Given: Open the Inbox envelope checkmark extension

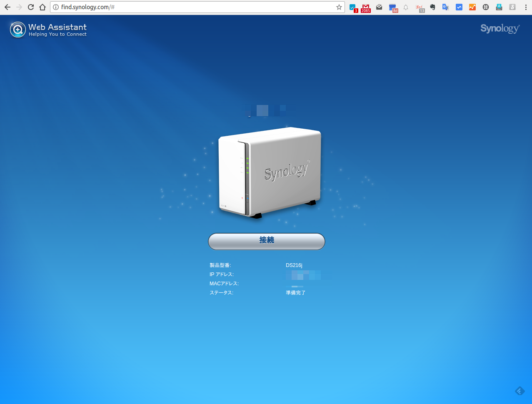Looking at the screenshot, I should click(379, 7).
